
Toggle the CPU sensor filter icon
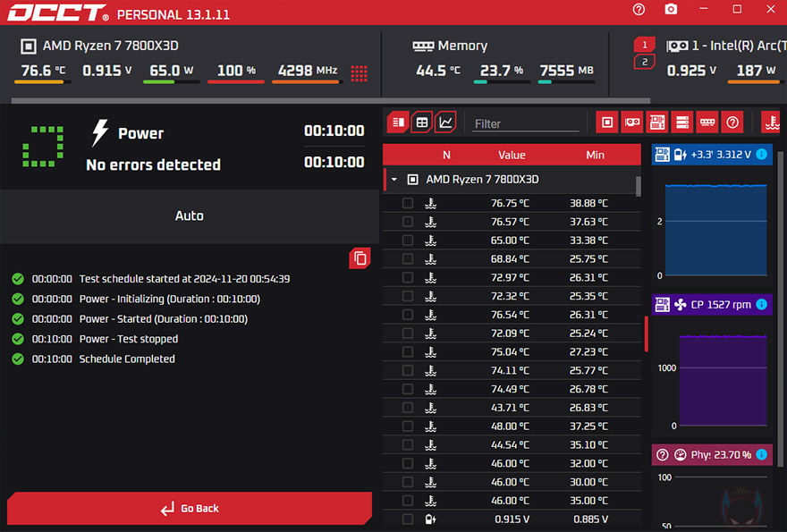(607, 122)
